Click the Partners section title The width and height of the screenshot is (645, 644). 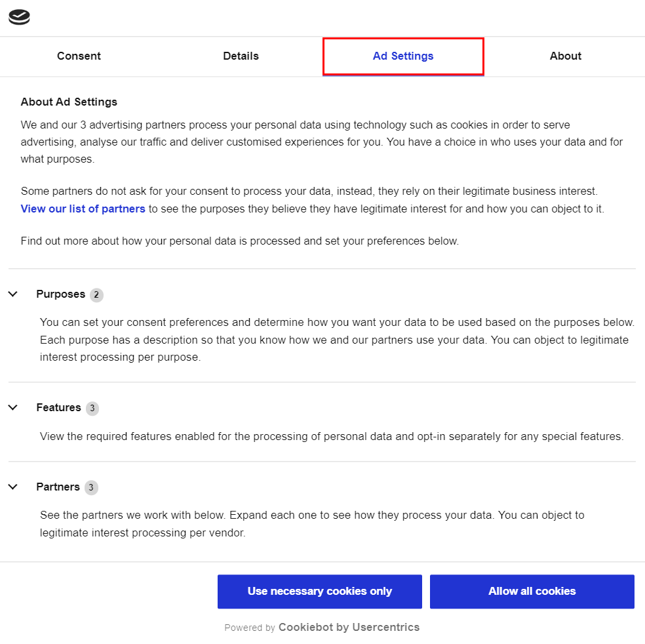(58, 487)
